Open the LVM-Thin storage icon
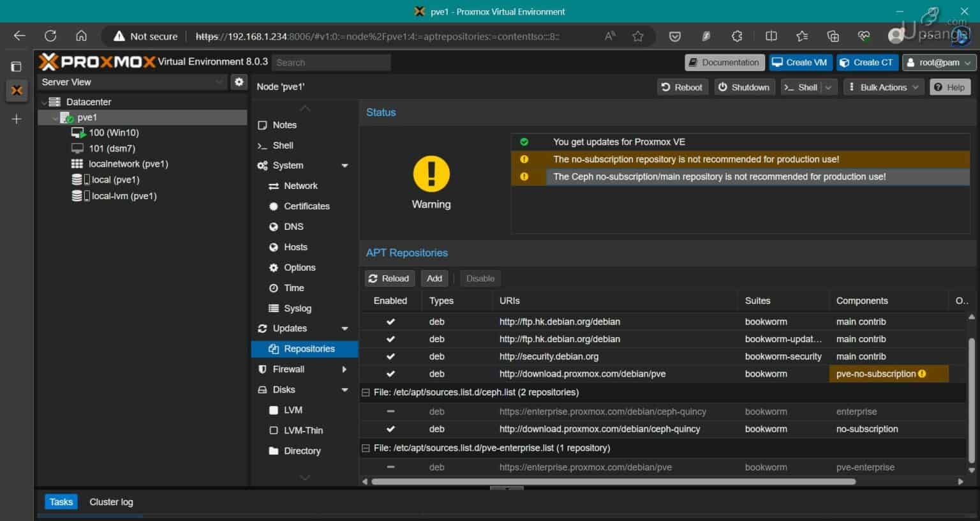Viewport: 980px width, 521px height. click(x=274, y=430)
